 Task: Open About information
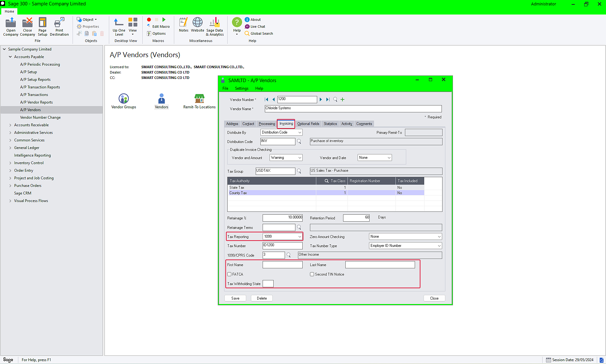click(x=253, y=20)
